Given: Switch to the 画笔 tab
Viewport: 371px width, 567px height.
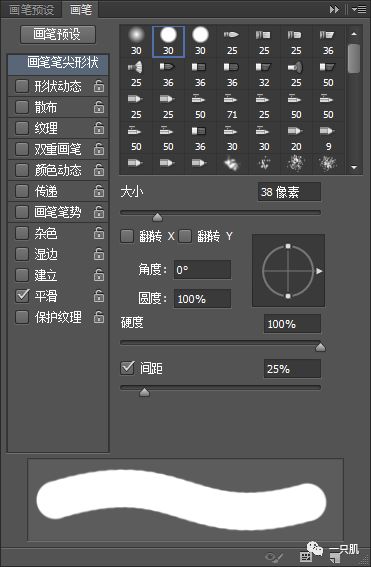Looking at the screenshot, I should click(81, 10).
